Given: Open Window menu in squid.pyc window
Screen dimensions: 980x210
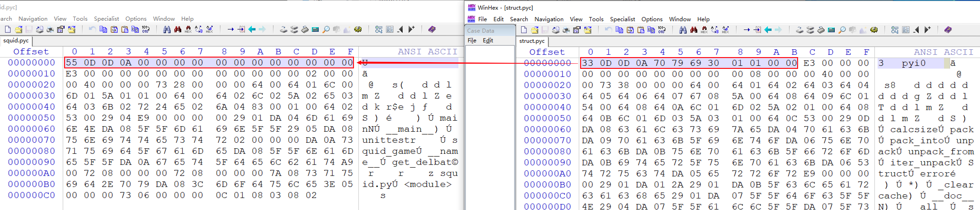Looking at the screenshot, I should (x=164, y=19).
